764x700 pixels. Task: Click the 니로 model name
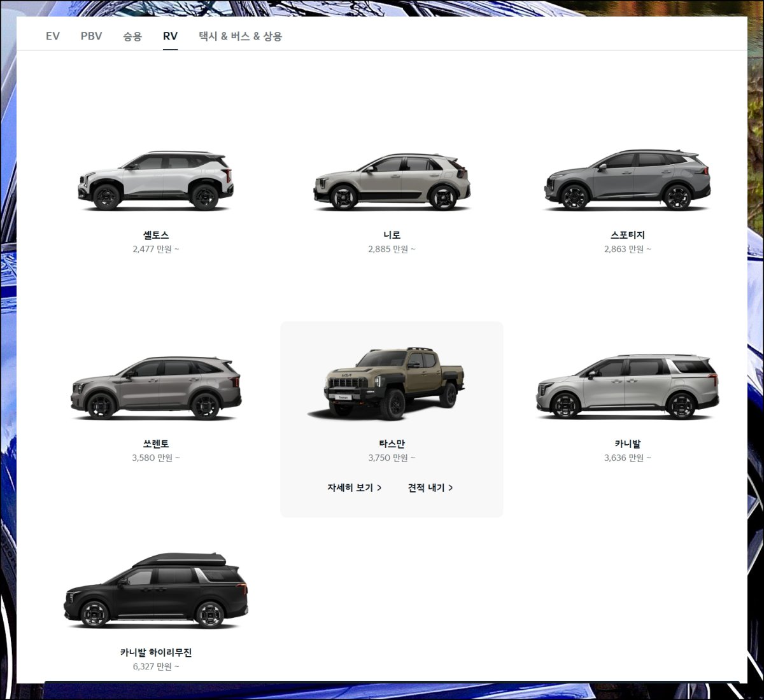(x=392, y=235)
